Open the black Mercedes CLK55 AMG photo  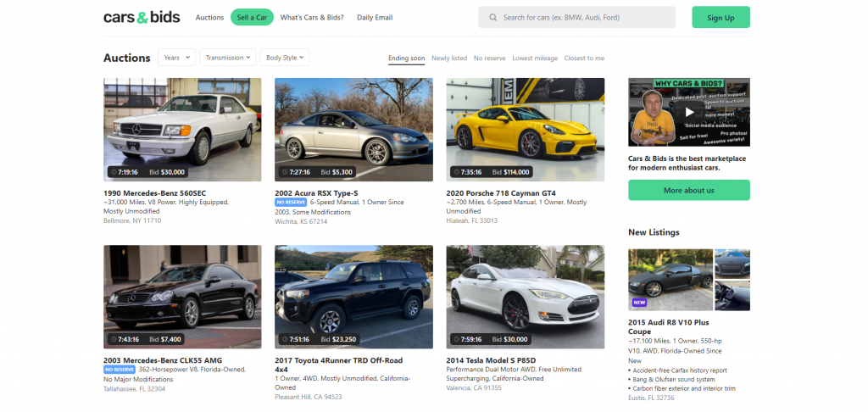coord(182,297)
